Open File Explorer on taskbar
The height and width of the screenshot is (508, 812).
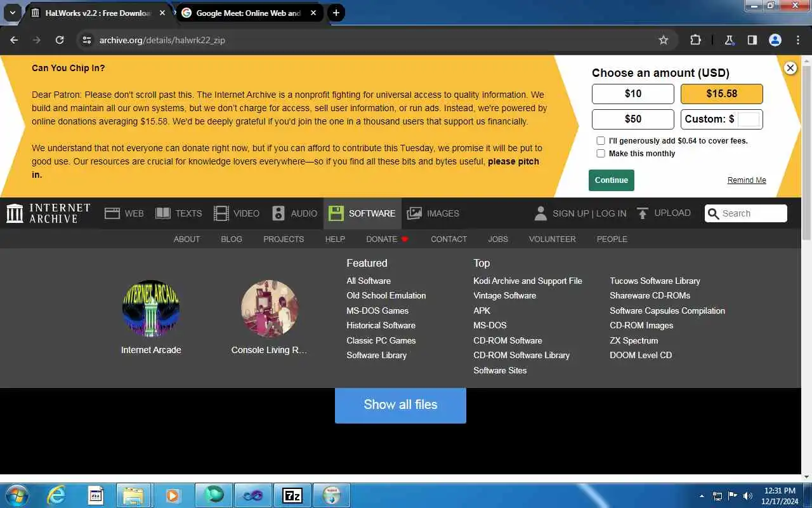[x=134, y=495]
